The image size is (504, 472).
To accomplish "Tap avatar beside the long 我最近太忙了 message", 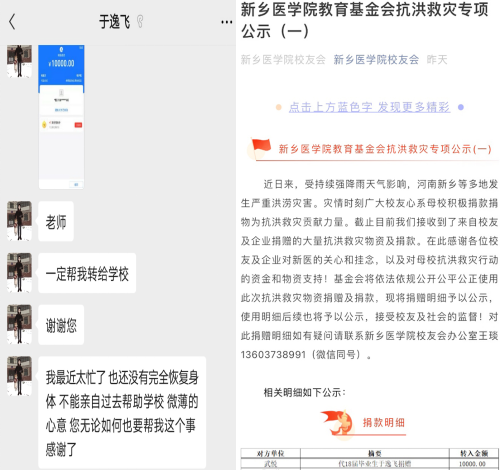I will tap(19, 376).
